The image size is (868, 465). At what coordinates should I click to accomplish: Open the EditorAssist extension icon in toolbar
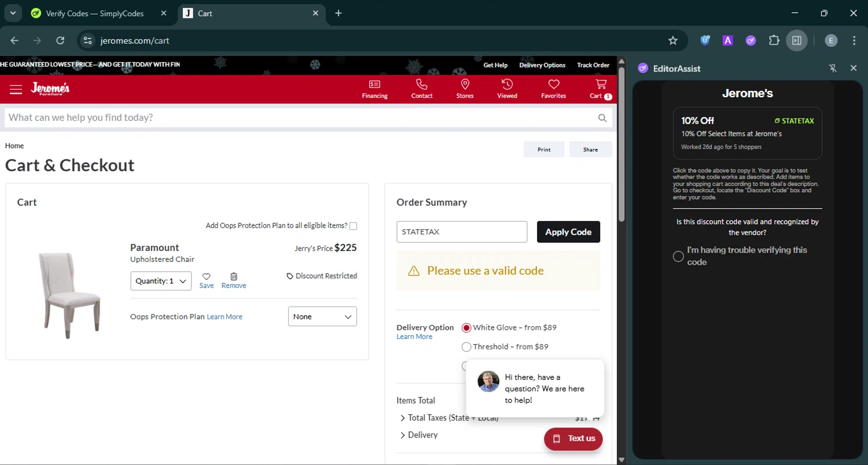tap(751, 40)
